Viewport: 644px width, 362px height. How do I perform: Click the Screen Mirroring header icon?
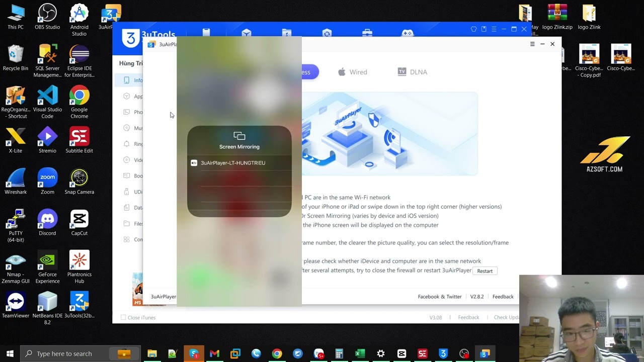239,136
